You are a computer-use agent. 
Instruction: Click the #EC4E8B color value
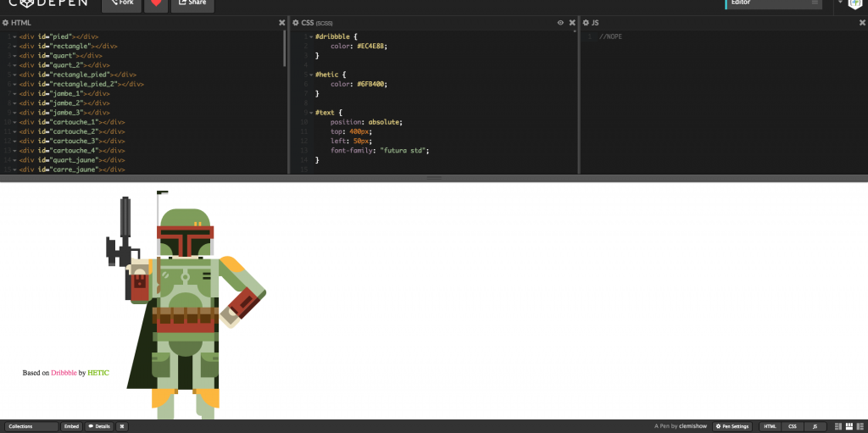(373, 46)
